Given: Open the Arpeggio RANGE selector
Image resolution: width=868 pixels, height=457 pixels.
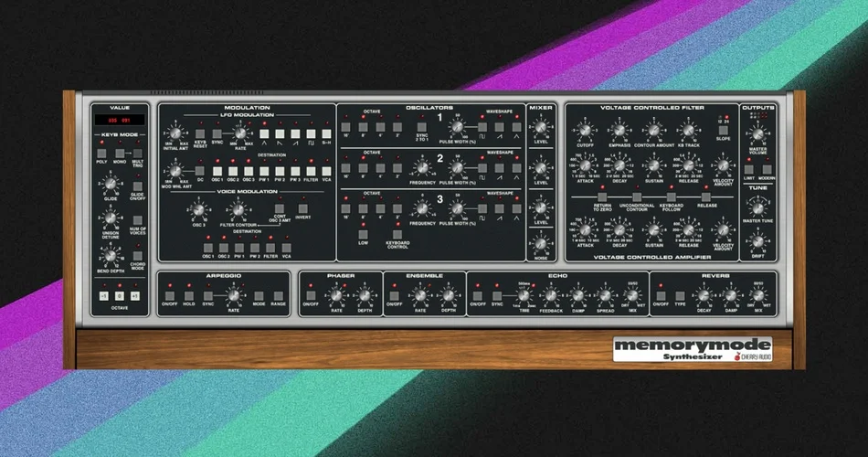Looking at the screenshot, I should (x=278, y=296).
